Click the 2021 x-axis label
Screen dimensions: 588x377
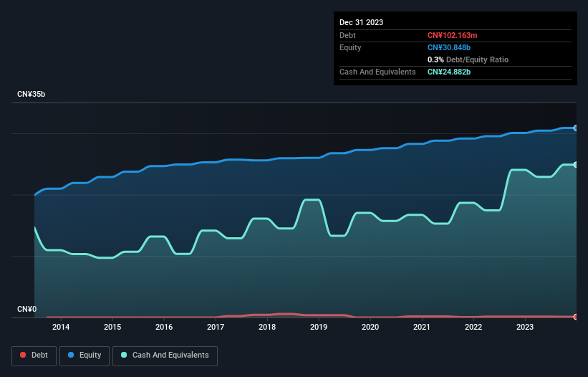tap(422, 327)
